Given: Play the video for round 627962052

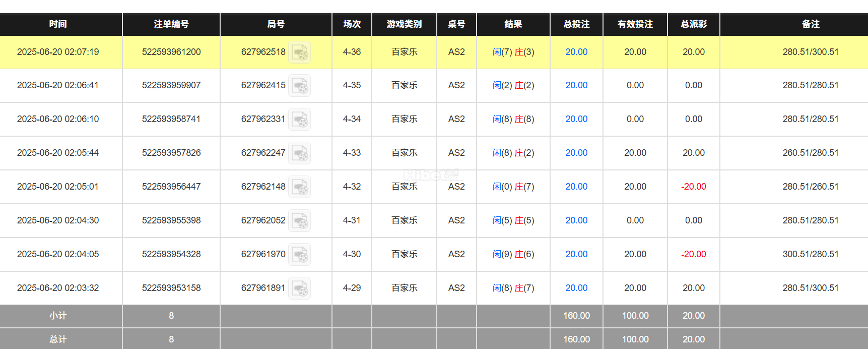Looking at the screenshot, I should (300, 221).
